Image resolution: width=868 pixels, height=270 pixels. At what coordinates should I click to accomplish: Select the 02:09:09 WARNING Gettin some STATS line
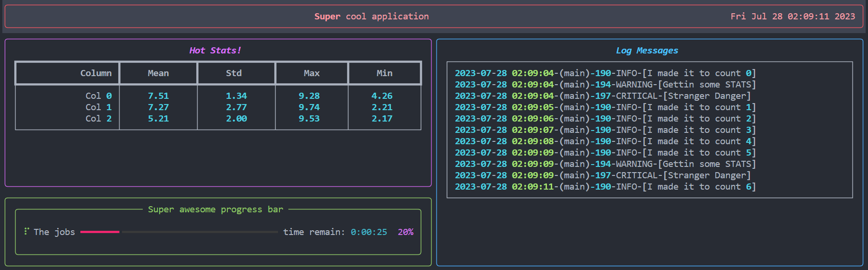pyautogui.click(x=606, y=164)
